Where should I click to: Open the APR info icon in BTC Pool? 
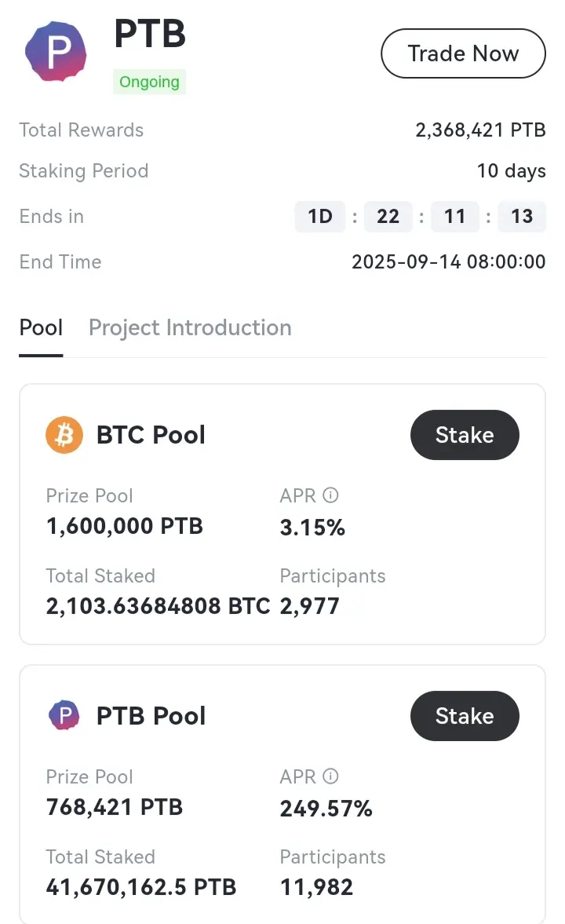pos(330,495)
